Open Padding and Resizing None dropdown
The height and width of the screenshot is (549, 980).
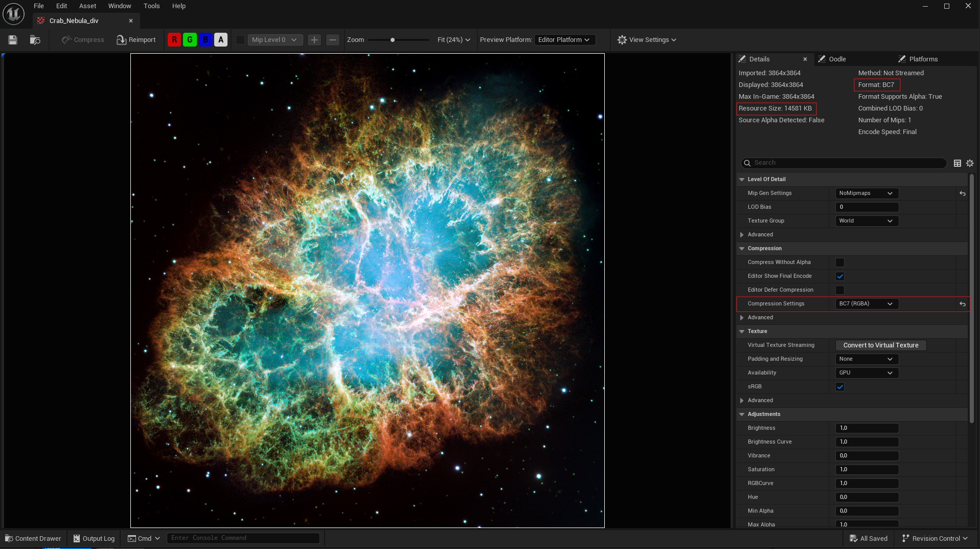point(867,359)
